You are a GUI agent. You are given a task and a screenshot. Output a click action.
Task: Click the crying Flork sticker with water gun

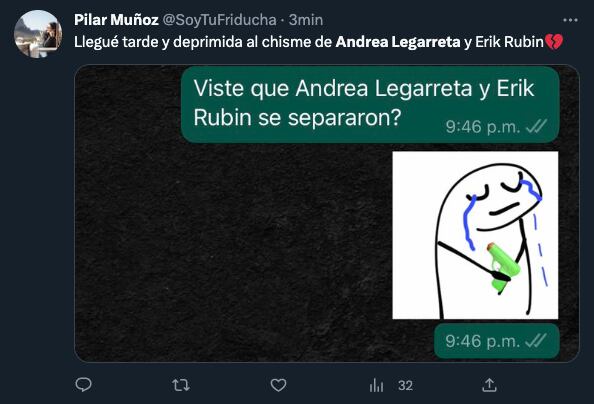(475, 235)
